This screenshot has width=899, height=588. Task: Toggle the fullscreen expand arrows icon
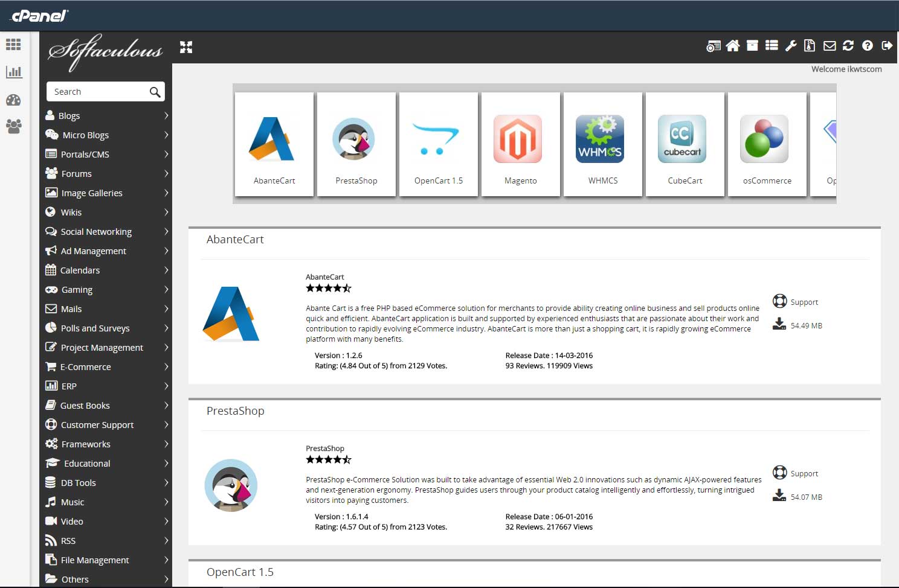click(186, 47)
